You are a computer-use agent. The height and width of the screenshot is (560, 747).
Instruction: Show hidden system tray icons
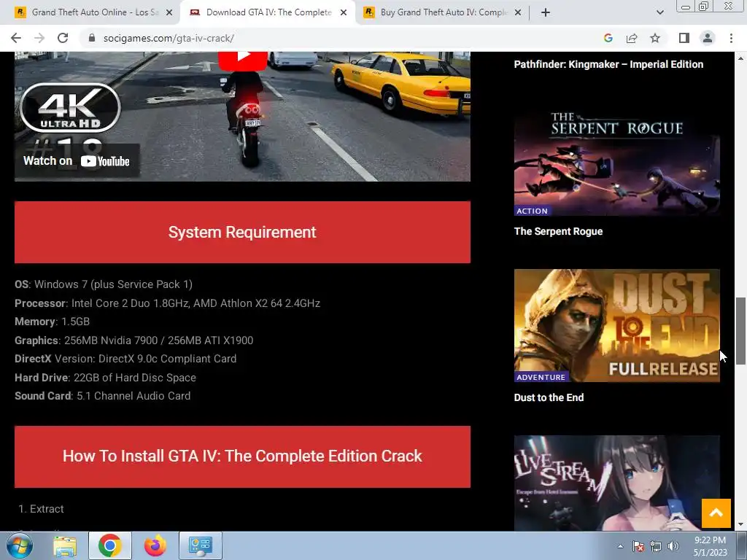(620, 546)
